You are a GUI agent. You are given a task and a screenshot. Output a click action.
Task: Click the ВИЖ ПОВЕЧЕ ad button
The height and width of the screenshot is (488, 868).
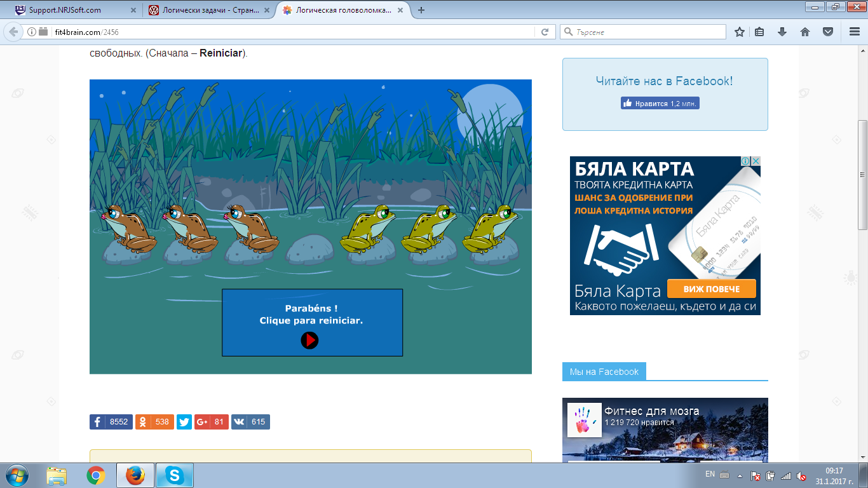[x=711, y=289]
